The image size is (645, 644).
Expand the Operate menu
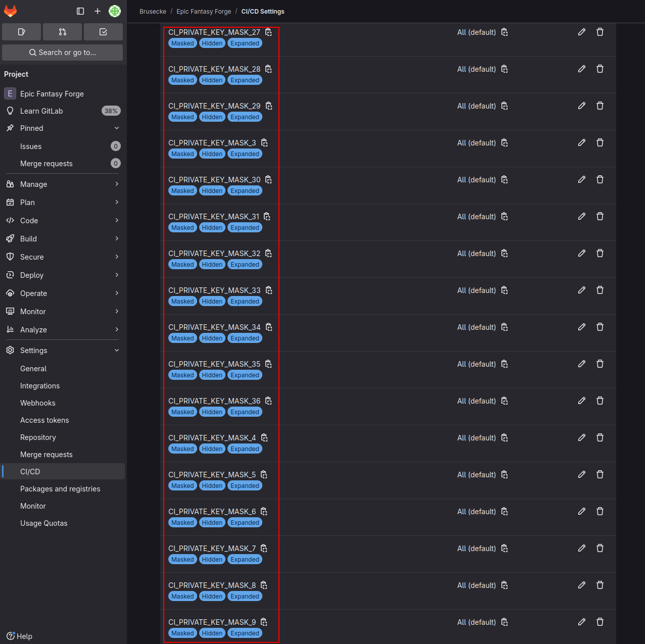tap(63, 293)
